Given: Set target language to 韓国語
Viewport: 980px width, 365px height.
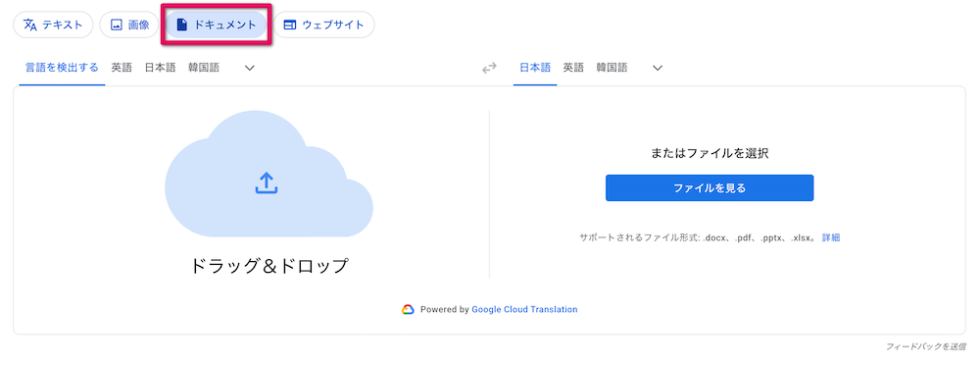Looking at the screenshot, I should point(612,68).
